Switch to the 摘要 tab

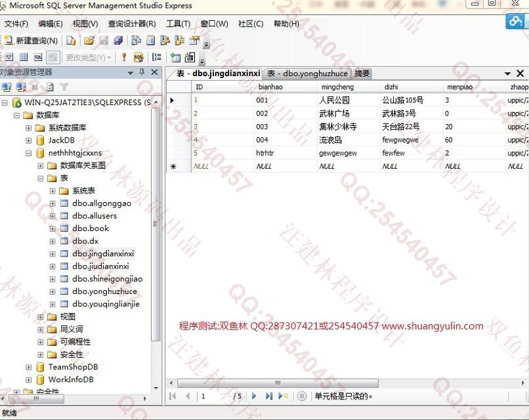[x=362, y=73]
